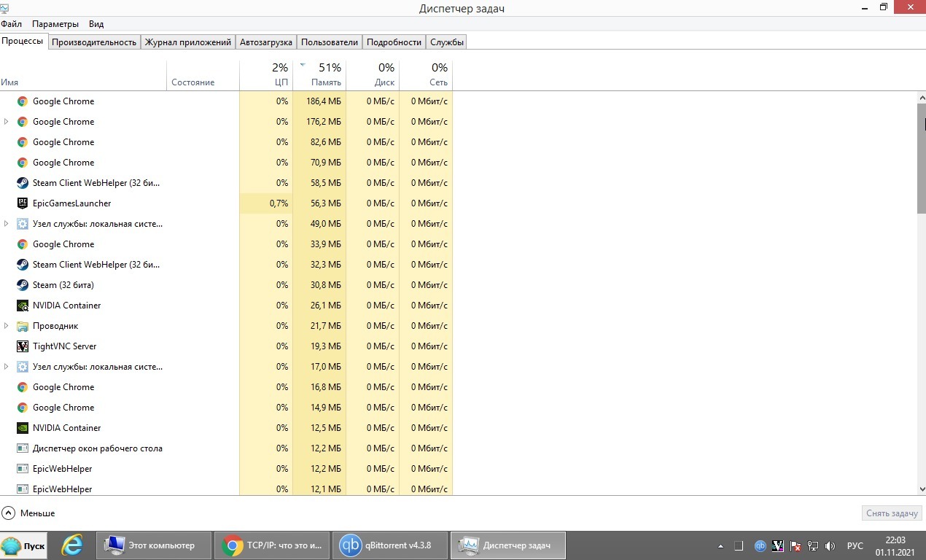This screenshot has height=560, width=926.
Task: Select the 70,9 МБ memory cell
Action: (x=319, y=163)
